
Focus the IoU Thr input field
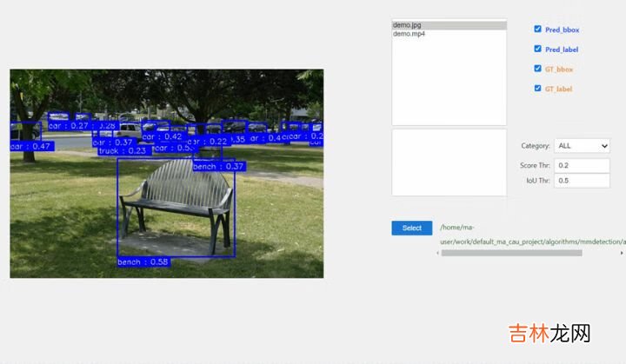[x=582, y=181]
